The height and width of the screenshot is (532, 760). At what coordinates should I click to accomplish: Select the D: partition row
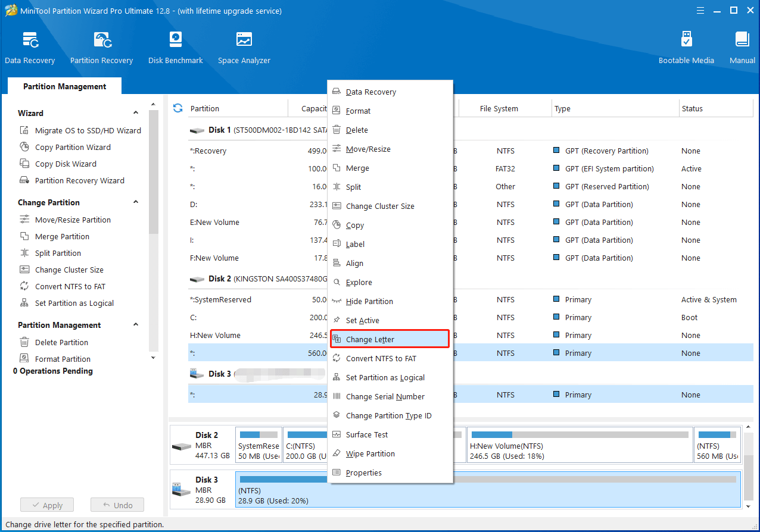tap(471, 204)
